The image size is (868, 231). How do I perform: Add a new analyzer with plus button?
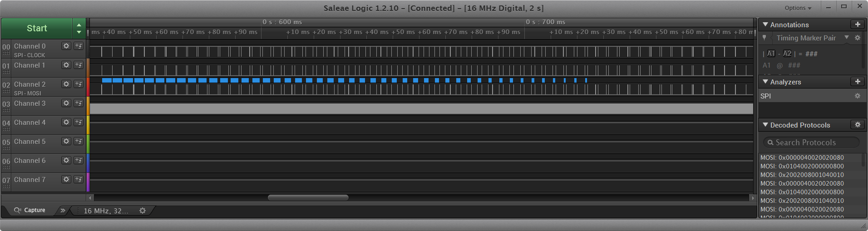[858, 82]
